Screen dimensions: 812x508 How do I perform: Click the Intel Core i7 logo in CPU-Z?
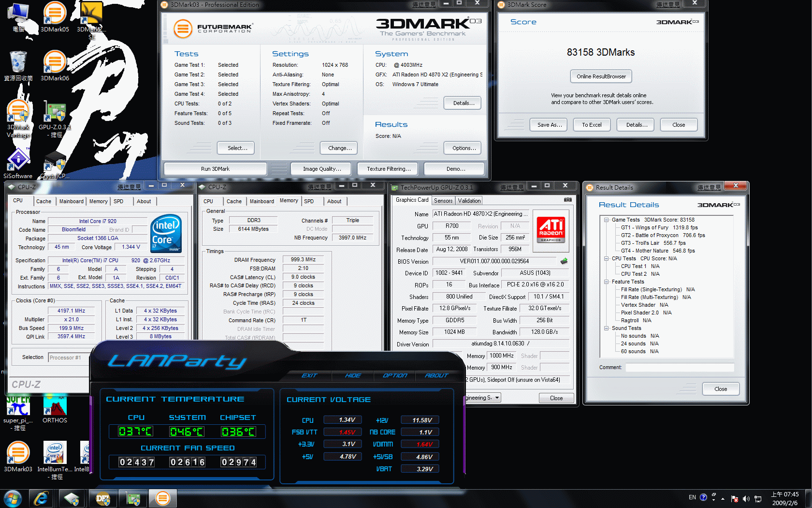coord(166,233)
